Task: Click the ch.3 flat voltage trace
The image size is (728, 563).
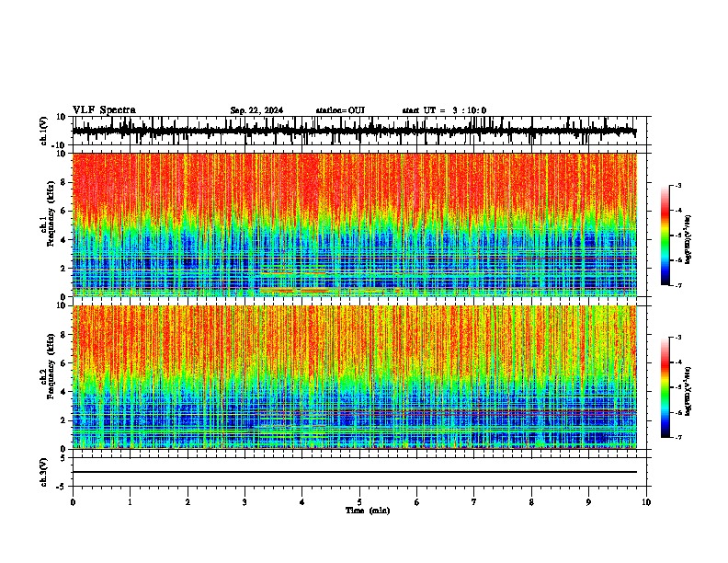Action: 355,472
